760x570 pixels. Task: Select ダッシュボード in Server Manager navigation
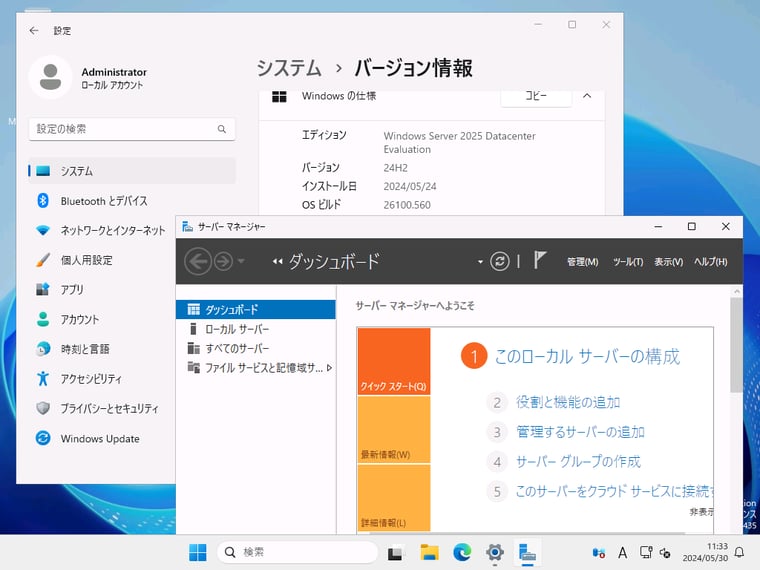[x=255, y=309]
